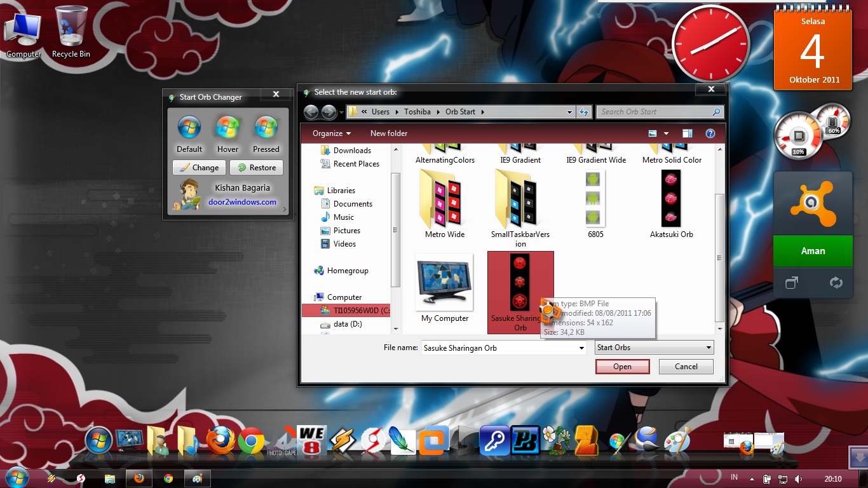Expand the breadcrumb arrow after Toshiba
Viewport: 868px width, 488px height.
coord(438,112)
